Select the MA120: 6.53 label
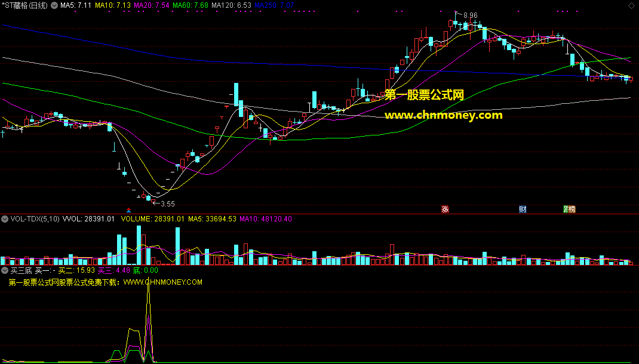Screen dimensions: 639x364 (x=232, y=5)
